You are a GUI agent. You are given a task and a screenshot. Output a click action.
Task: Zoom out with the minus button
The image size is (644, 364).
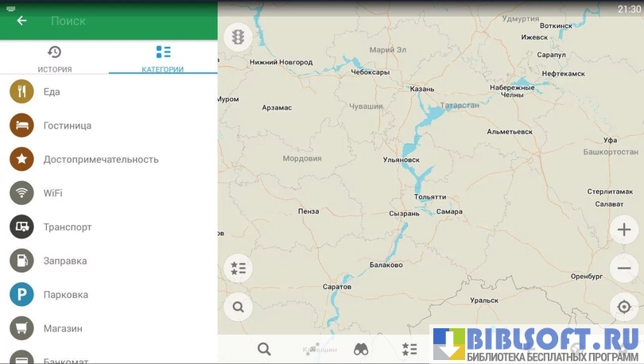pyautogui.click(x=624, y=268)
